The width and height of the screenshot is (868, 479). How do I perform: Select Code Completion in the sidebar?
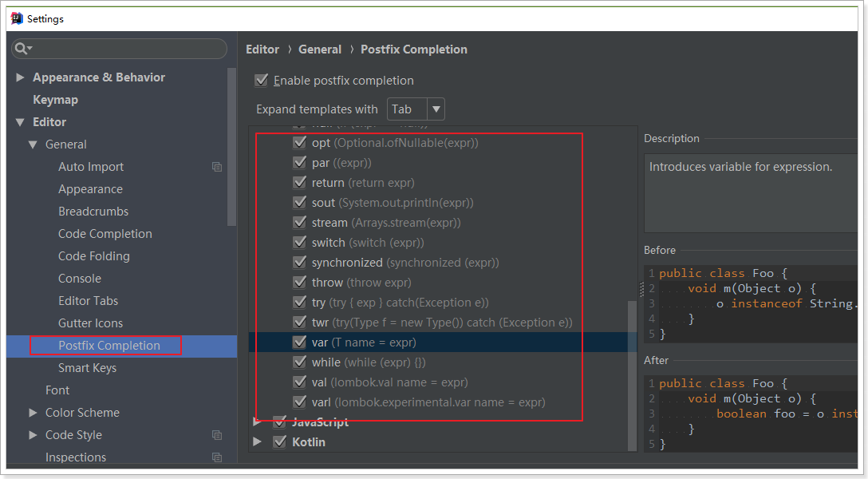pos(105,234)
